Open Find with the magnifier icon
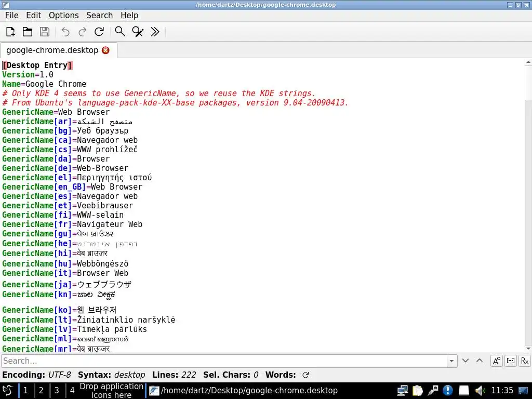This screenshot has width=532, height=399. click(120, 32)
